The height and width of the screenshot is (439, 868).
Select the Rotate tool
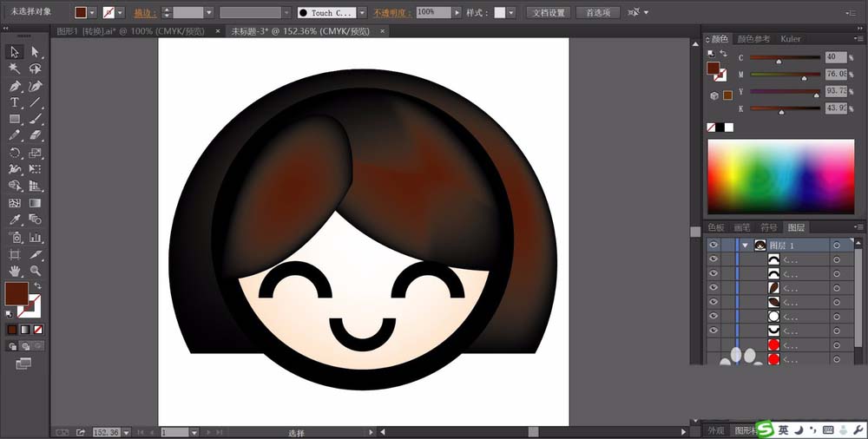[15, 153]
